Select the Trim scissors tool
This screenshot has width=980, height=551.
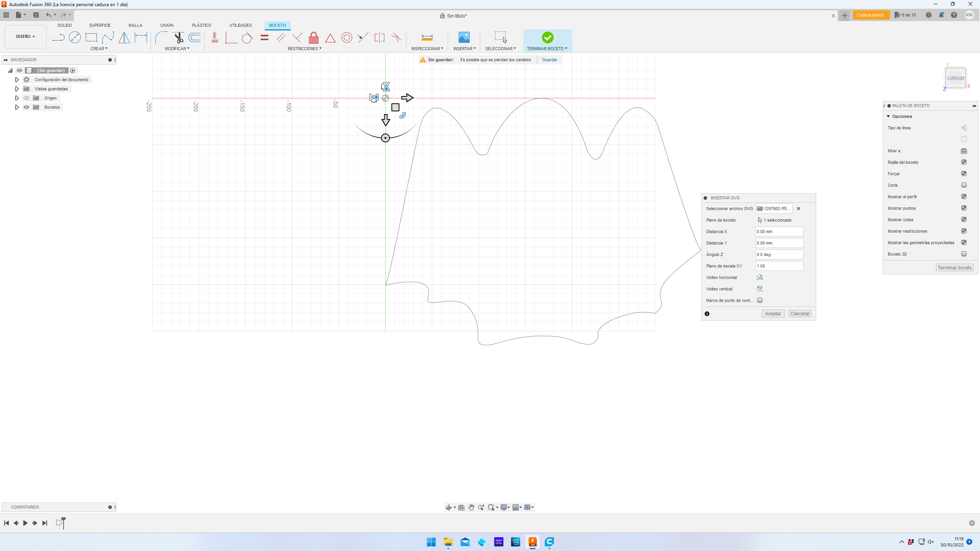click(178, 37)
